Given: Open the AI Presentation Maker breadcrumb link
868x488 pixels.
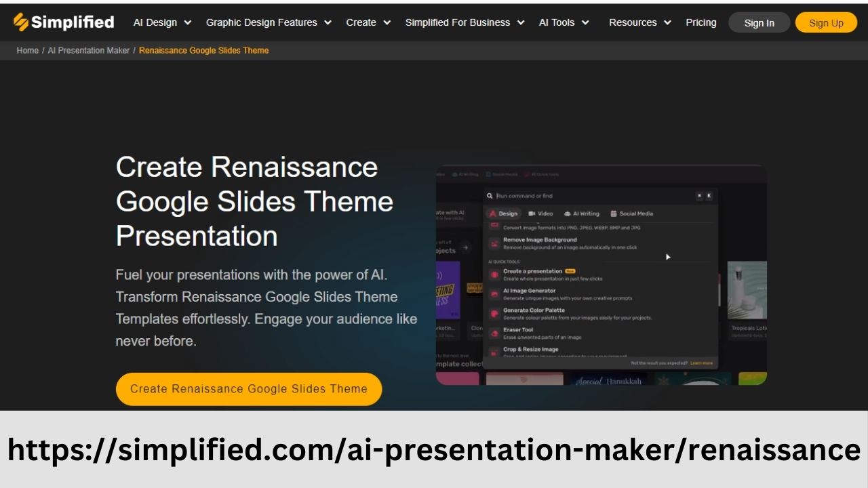Looking at the screenshot, I should [x=88, y=50].
